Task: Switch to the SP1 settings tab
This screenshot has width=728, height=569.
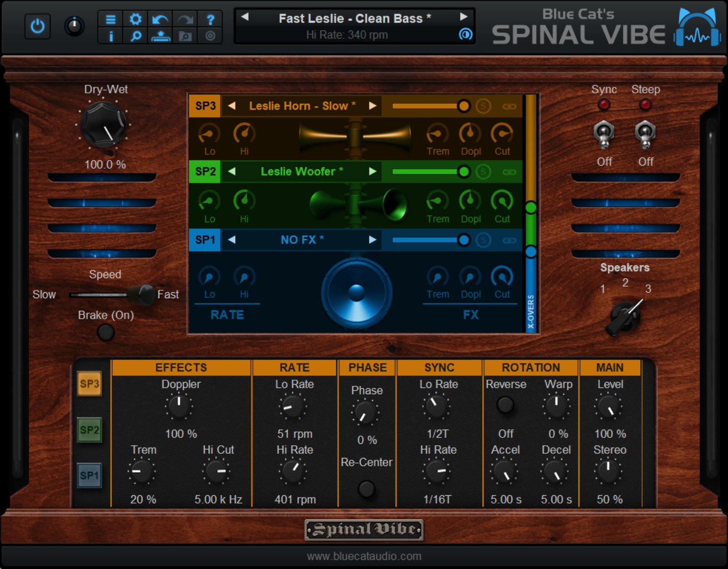Action: click(x=89, y=475)
